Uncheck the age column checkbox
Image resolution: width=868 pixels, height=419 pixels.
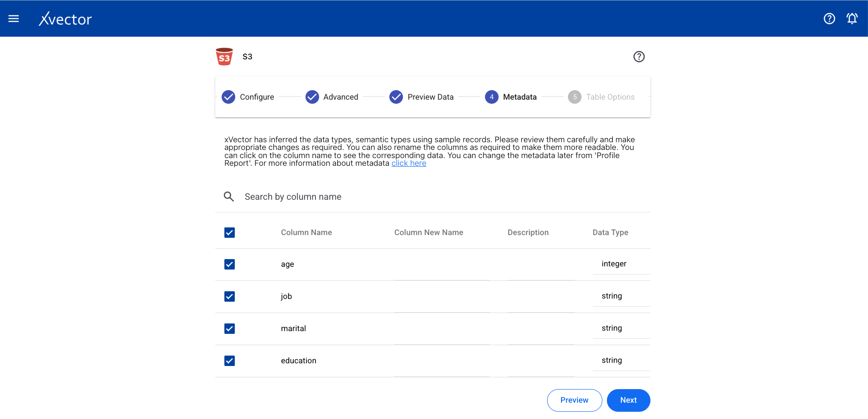click(x=229, y=264)
